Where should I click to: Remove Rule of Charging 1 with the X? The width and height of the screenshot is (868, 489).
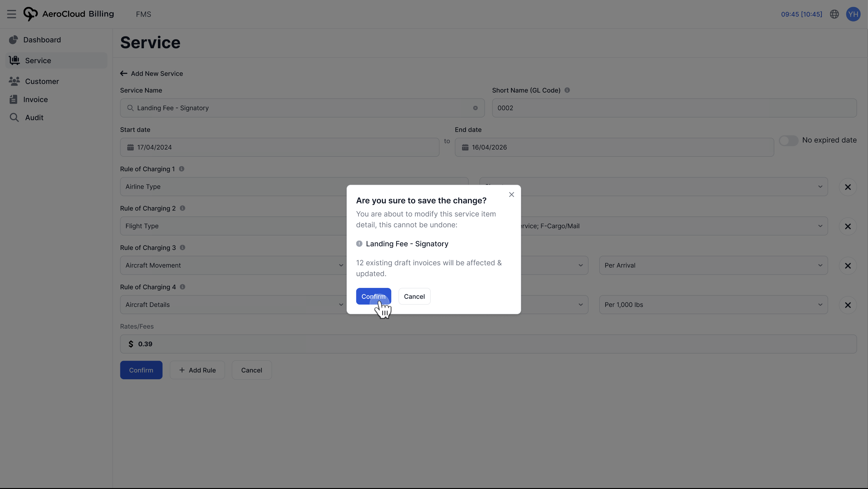[x=848, y=187]
